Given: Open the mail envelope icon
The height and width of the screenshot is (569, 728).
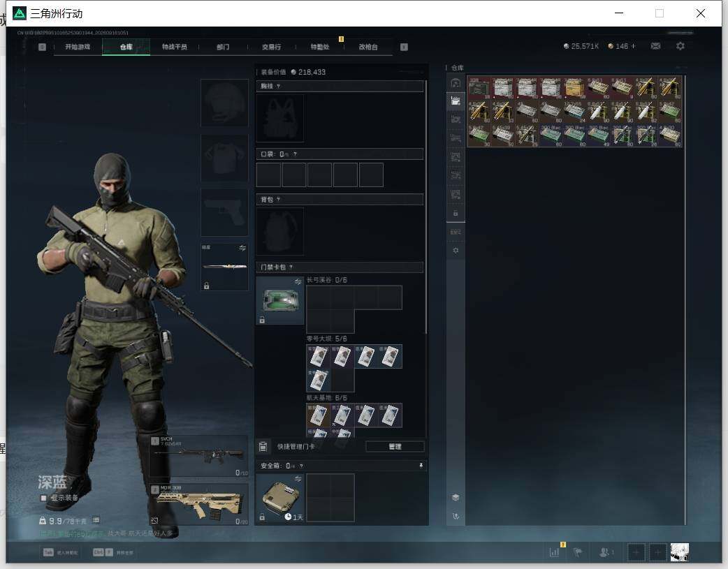Looking at the screenshot, I should coord(655,46).
